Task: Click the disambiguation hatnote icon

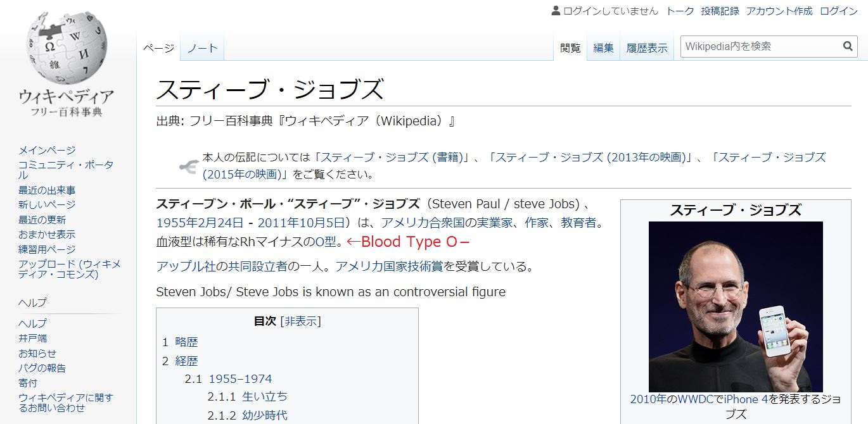Action: 188,166
